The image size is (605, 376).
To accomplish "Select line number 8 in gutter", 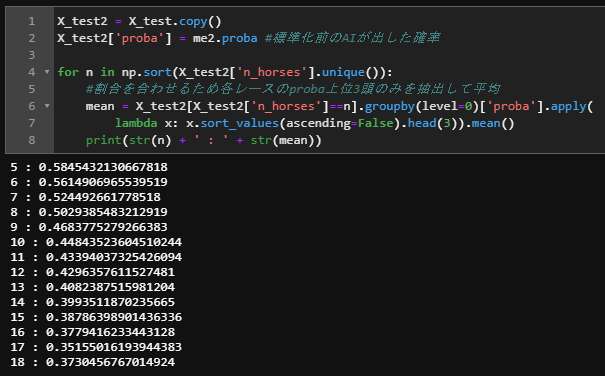I will 31,140.
